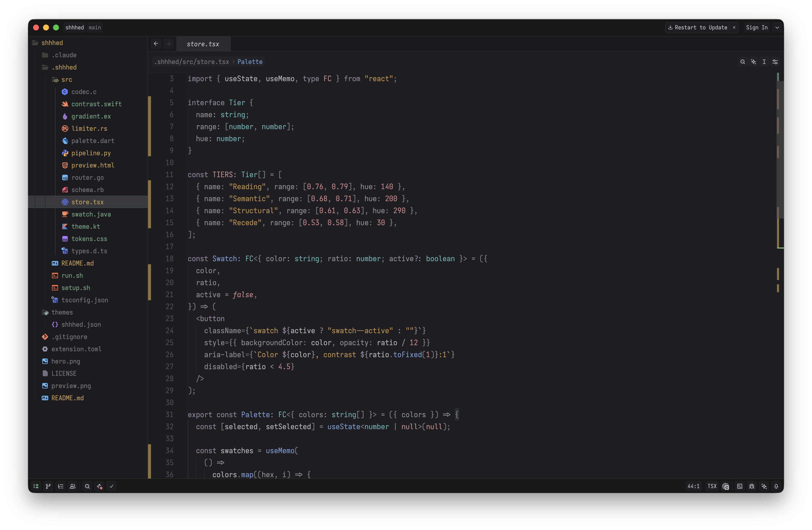
Task: Toggle selections menu text-cursor icon
Action: 764,62
